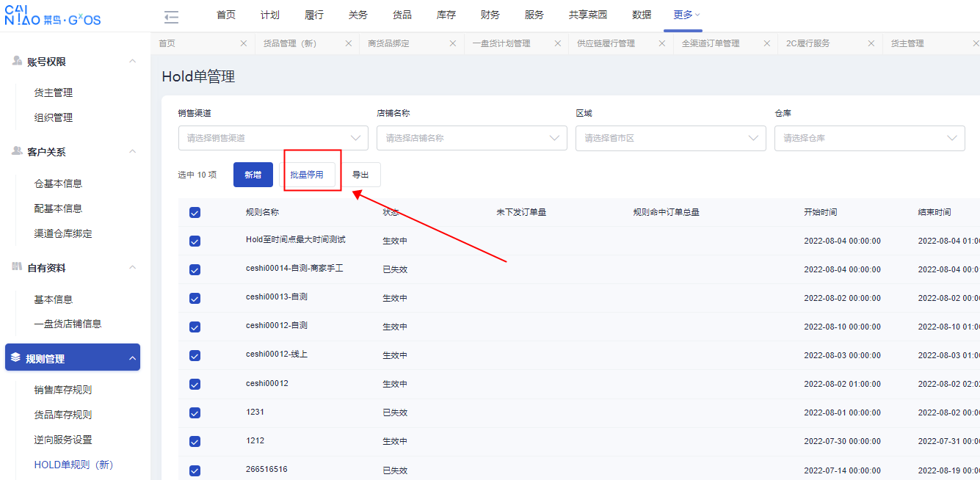Image resolution: width=980 pixels, height=480 pixels.
Task: Click the 批量停用 button
Action: point(307,175)
